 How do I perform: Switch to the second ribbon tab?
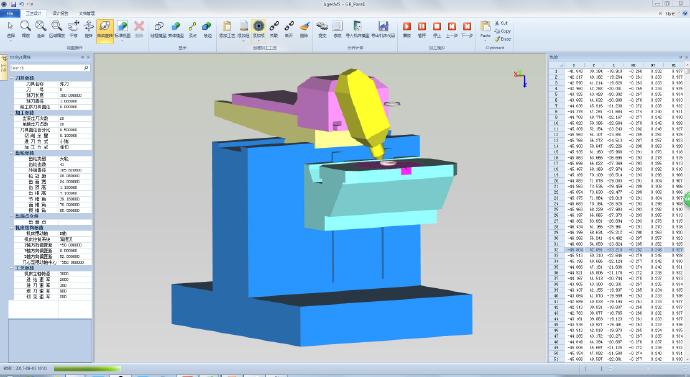click(60, 13)
